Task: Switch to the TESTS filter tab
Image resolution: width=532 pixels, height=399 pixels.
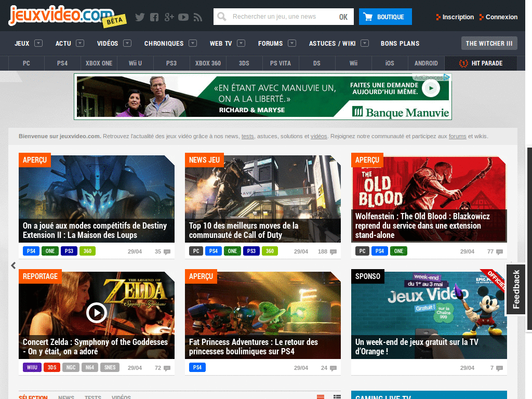Action: pyautogui.click(x=92, y=397)
